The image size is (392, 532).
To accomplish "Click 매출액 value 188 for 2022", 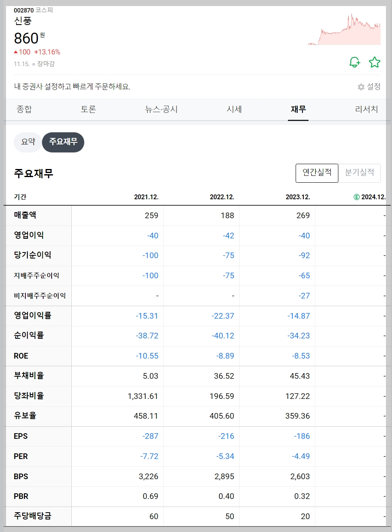I will click(x=227, y=215).
